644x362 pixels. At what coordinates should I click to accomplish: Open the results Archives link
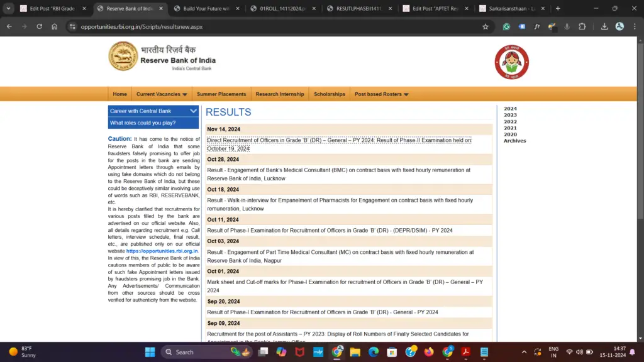click(x=514, y=141)
